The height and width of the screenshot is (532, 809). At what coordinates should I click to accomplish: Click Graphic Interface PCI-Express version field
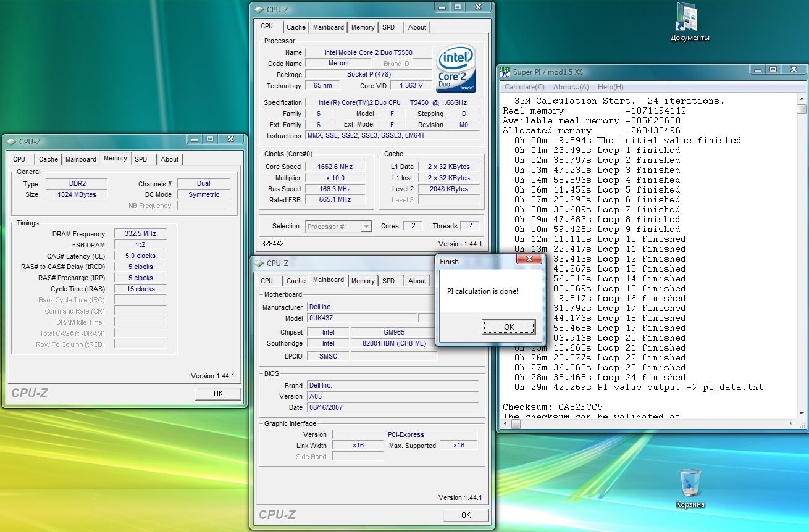point(406,434)
